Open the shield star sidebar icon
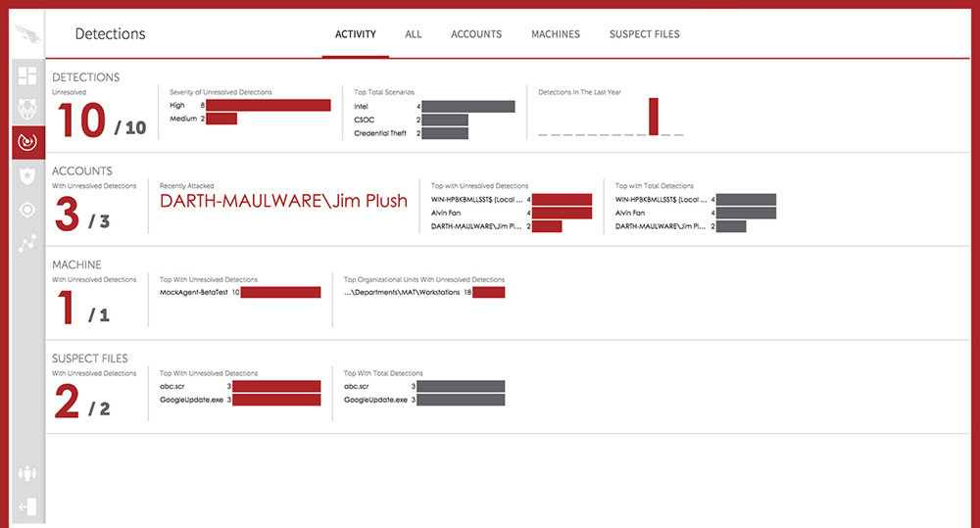This screenshot has width=980, height=528. 27,176
